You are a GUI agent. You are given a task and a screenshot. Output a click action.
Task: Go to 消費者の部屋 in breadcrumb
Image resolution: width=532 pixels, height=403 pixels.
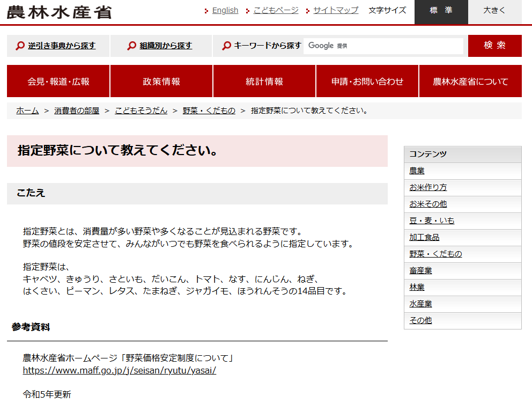tap(77, 111)
